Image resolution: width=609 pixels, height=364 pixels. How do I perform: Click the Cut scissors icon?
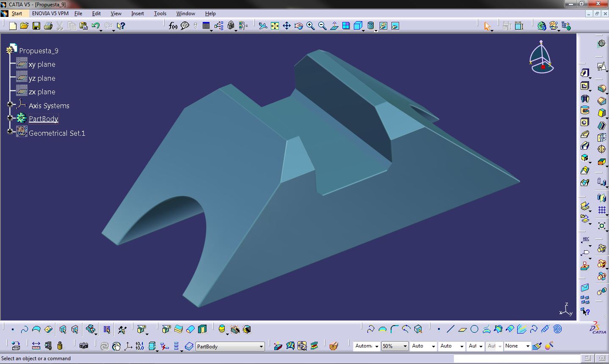[60, 26]
